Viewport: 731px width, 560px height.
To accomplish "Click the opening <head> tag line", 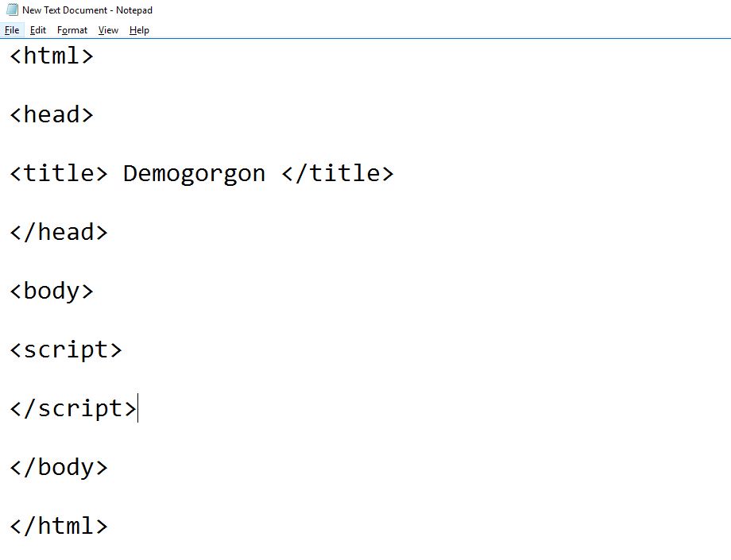I will tap(52, 114).
